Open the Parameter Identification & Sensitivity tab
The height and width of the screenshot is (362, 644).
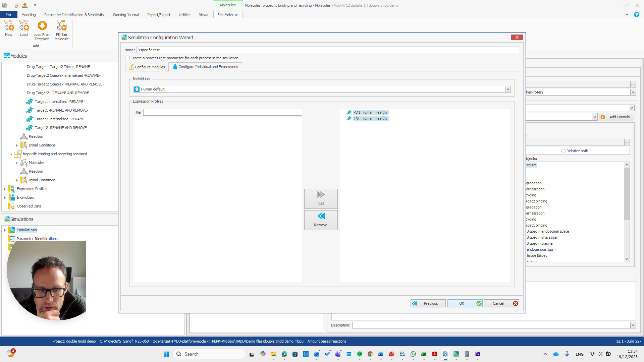click(74, 15)
